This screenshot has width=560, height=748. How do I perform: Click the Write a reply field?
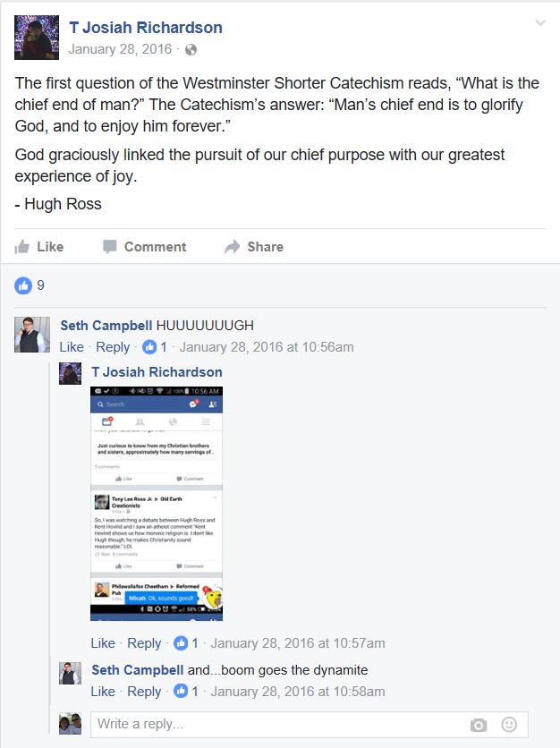pyautogui.click(x=310, y=725)
